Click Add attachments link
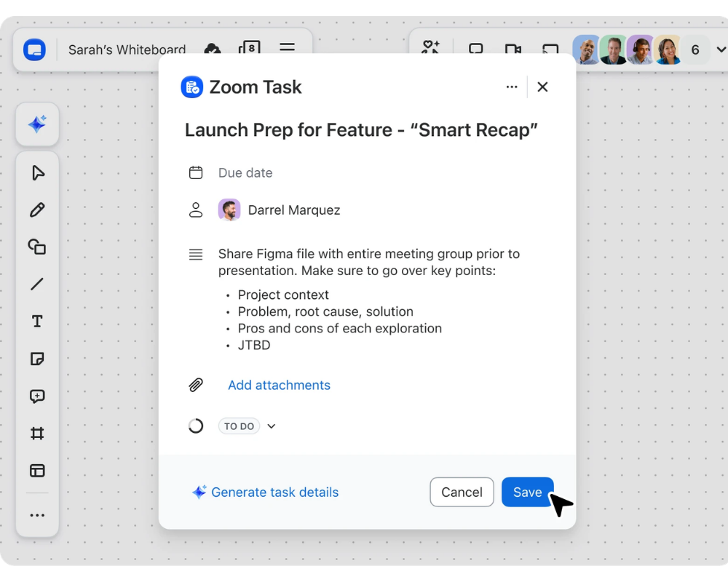 coord(279,386)
